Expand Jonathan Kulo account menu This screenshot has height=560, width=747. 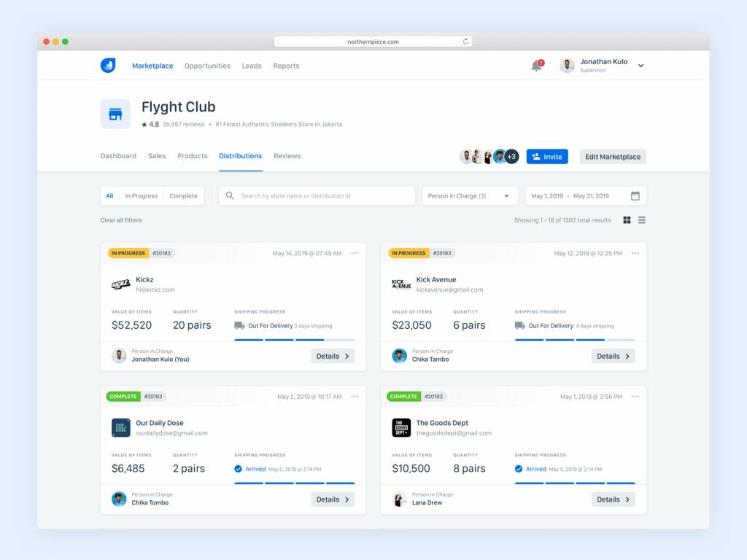click(x=640, y=66)
